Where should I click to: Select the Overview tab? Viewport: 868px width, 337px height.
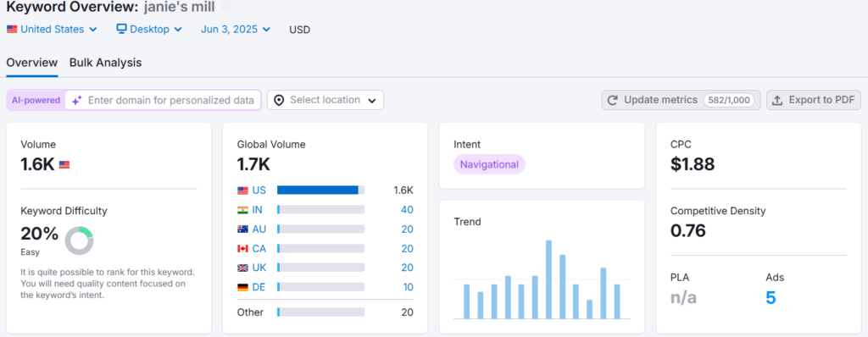[x=31, y=63]
